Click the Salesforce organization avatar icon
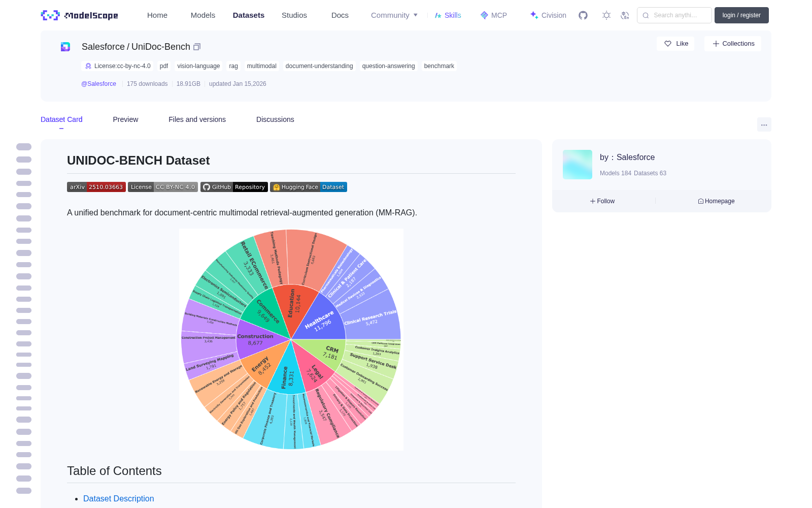The width and height of the screenshot is (812, 508). [x=65, y=47]
